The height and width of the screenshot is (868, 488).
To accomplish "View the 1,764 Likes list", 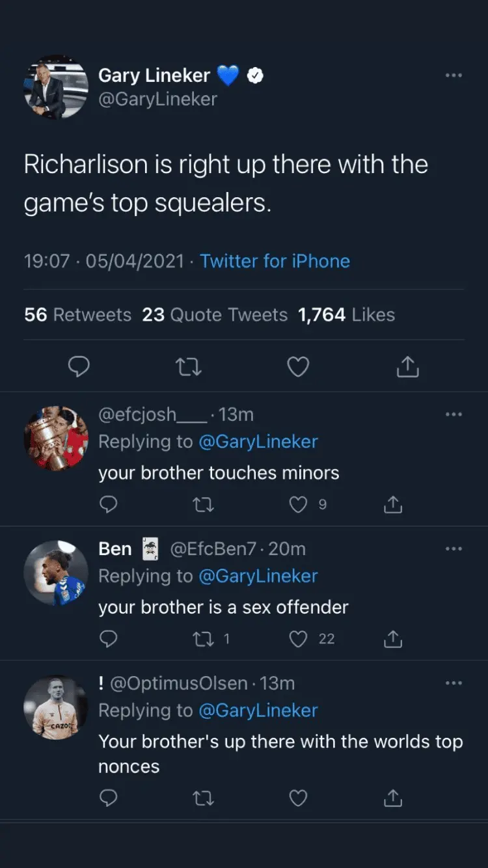I will click(x=346, y=315).
